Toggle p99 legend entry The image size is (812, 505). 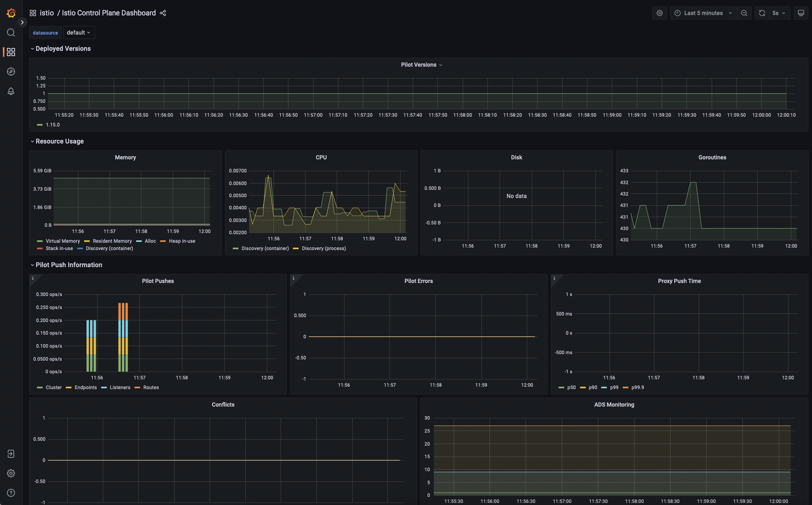[x=614, y=387]
